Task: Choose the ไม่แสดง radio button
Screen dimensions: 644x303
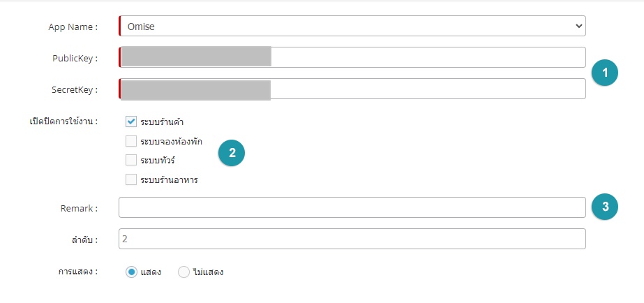Action: click(184, 272)
